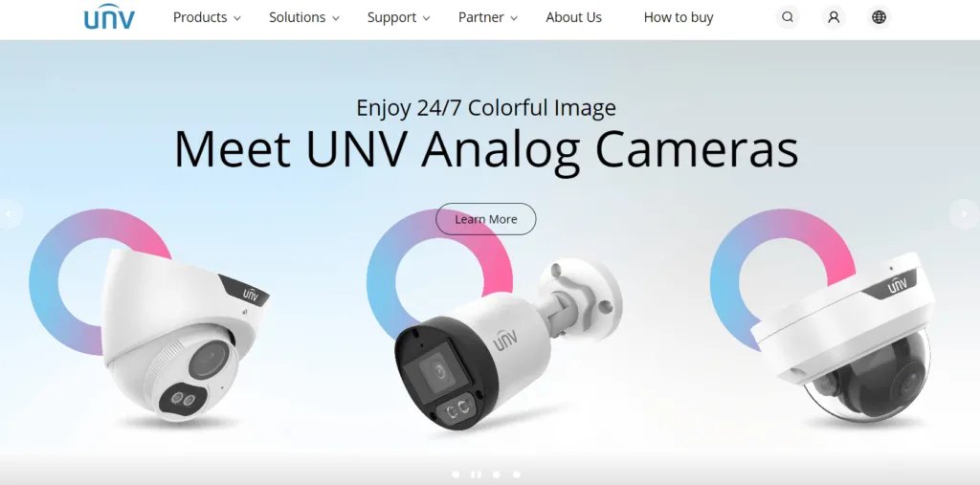
Task: Open the Partner menu
Action: (x=487, y=17)
